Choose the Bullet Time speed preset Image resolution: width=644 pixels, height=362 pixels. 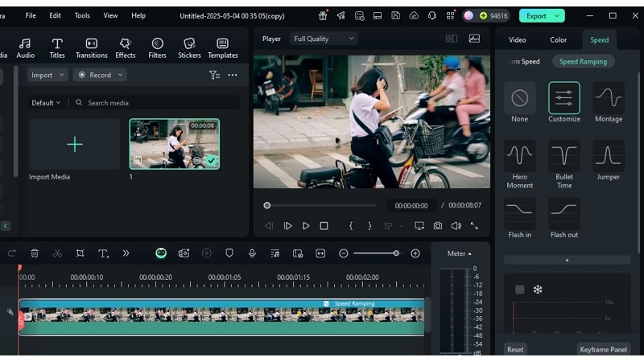[563, 156]
